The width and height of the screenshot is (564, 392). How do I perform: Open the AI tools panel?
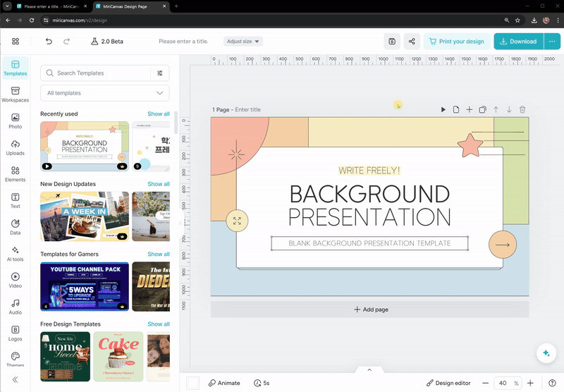[x=15, y=253]
